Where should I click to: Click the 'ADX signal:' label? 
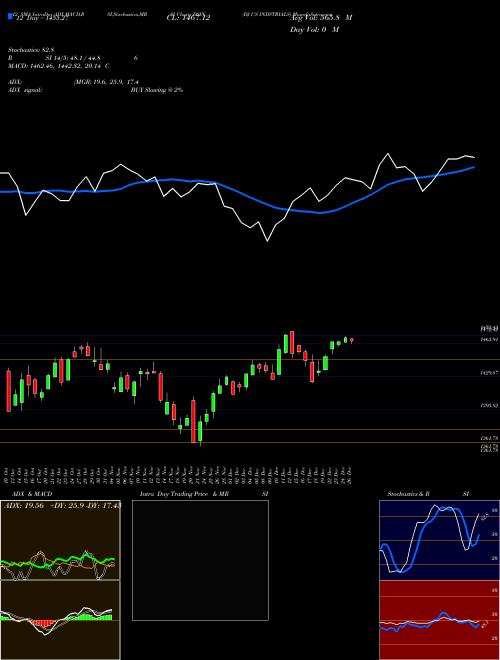[25, 90]
